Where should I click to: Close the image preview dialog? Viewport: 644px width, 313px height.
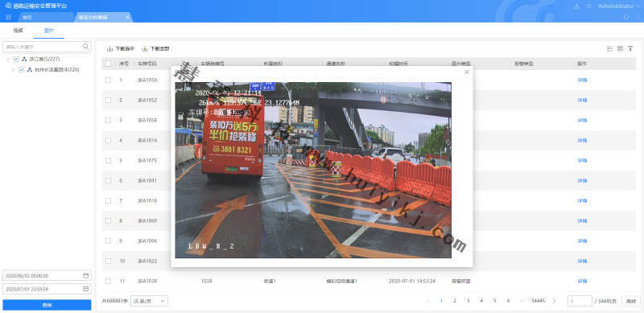(467, 72)
